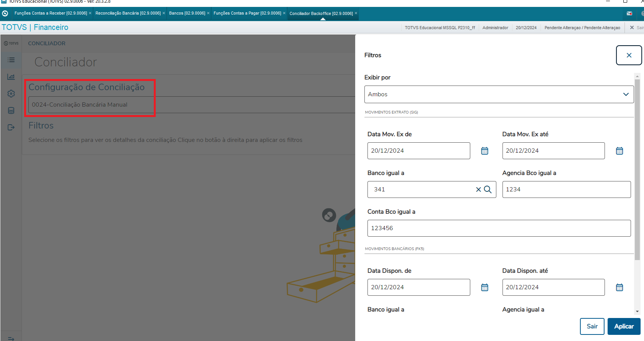Expand the Exibir por Ambos dropdown
644x341 pixels.
(499, 94)
